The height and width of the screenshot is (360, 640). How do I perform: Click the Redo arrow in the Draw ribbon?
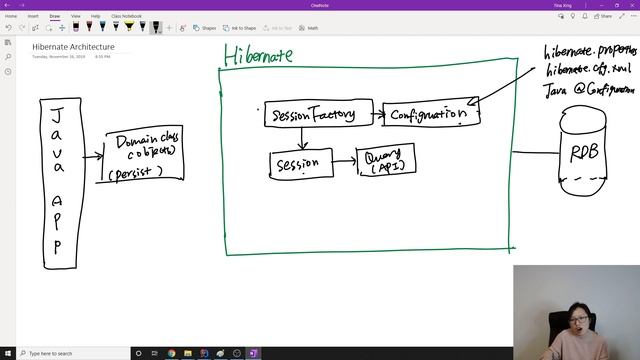click(x=22, y=28)
